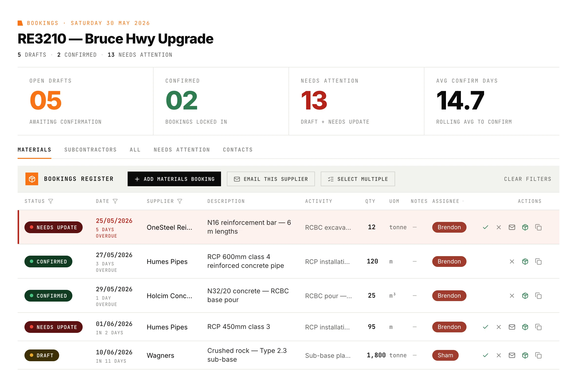Select the date 25/05/2026 cell
Screen dimensions: 577x392
(x=114, y=221)
